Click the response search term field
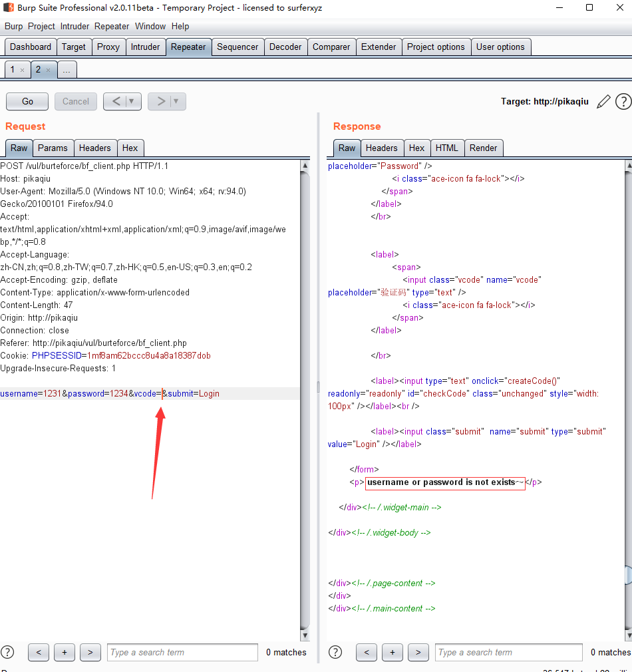The width and height of the screenshot is (632, 672). coord(509,652)
